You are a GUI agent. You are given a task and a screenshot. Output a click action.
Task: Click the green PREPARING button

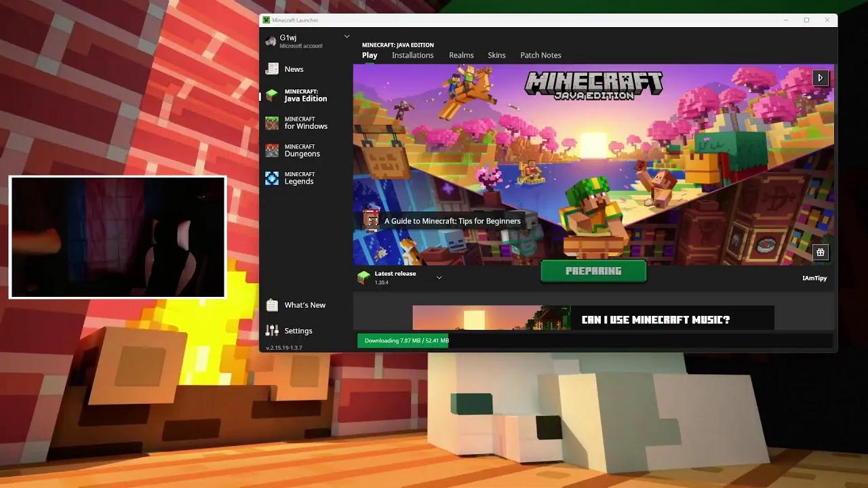(593, 270)
